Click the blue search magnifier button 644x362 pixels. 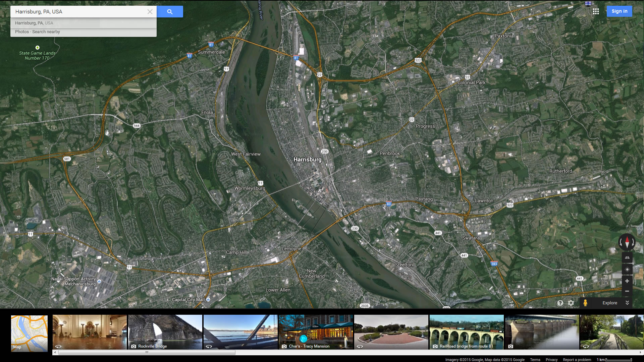coord(170,12)
